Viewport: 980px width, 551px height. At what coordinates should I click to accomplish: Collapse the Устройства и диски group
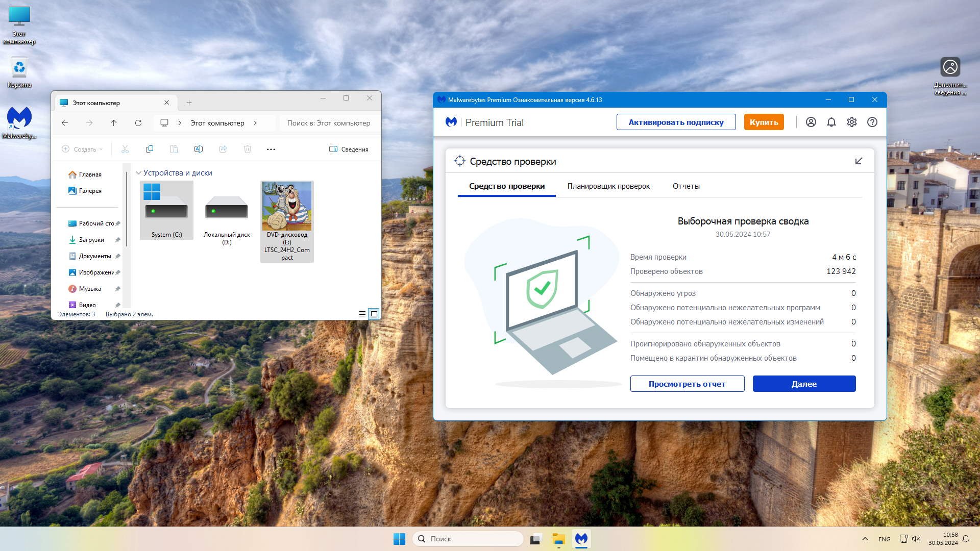click(138, 173)
